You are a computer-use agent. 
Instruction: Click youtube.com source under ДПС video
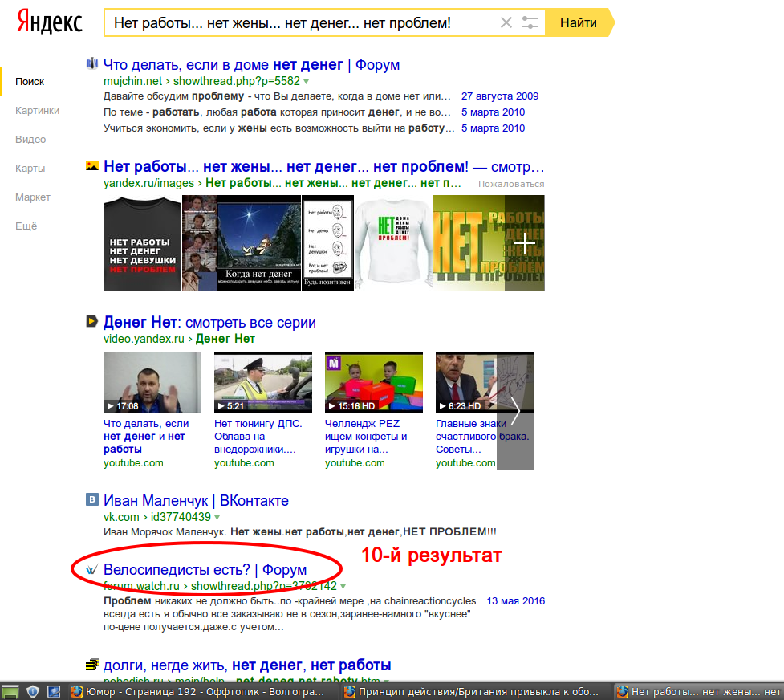pos(244,463)
